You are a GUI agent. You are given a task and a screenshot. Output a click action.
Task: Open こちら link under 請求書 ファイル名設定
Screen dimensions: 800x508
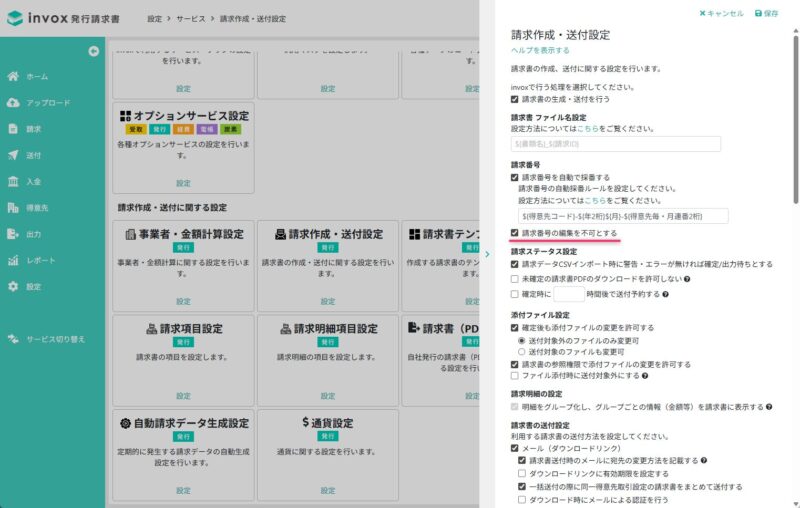(588, 129)
